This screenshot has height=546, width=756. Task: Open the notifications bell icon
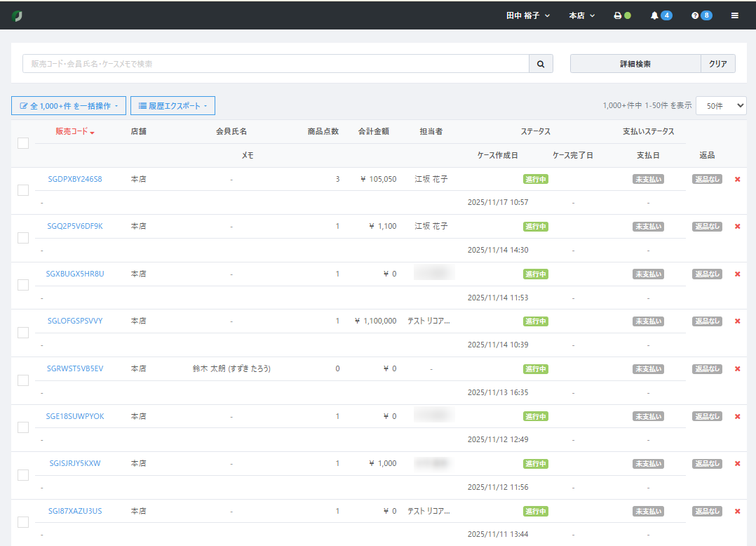[x=655, y=15]
